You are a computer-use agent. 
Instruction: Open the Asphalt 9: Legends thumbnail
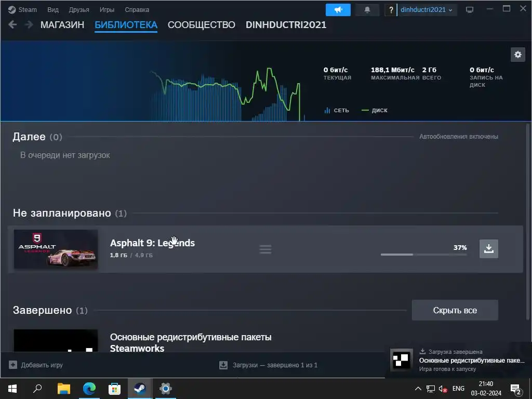coord(56,249)
